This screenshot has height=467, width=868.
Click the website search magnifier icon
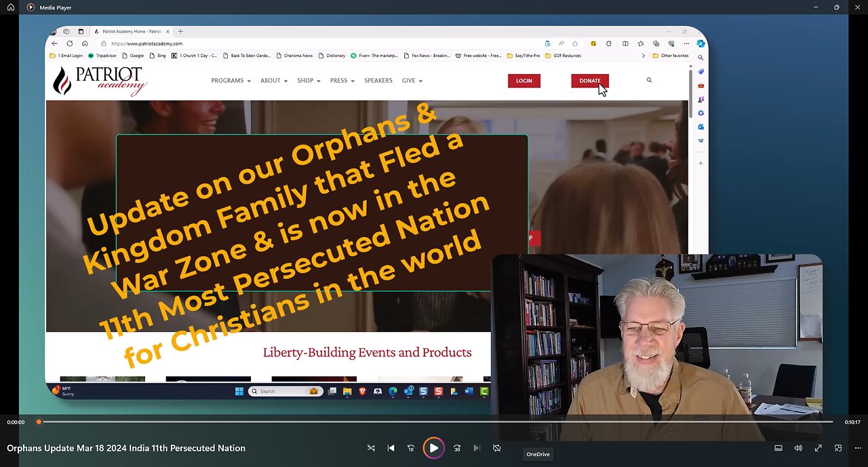click(649, 80)
